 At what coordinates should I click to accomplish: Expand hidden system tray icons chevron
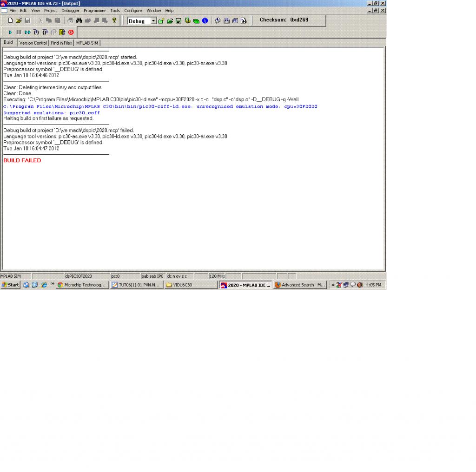click(333, 285)
